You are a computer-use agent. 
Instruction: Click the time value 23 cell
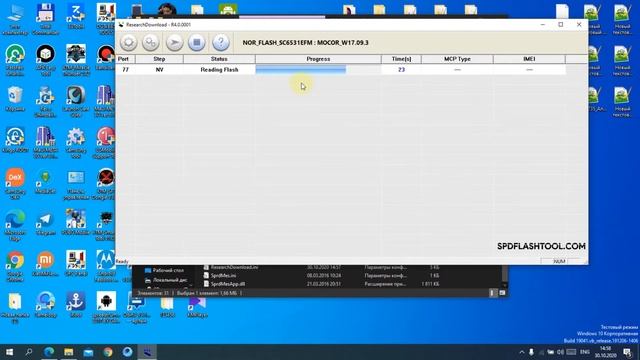(401, 70)
